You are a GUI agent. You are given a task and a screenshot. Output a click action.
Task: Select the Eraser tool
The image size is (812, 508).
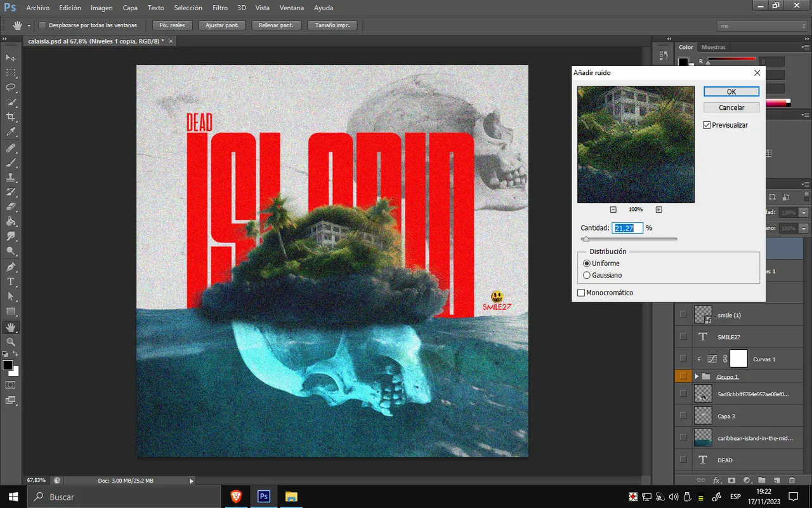[11, 207]
